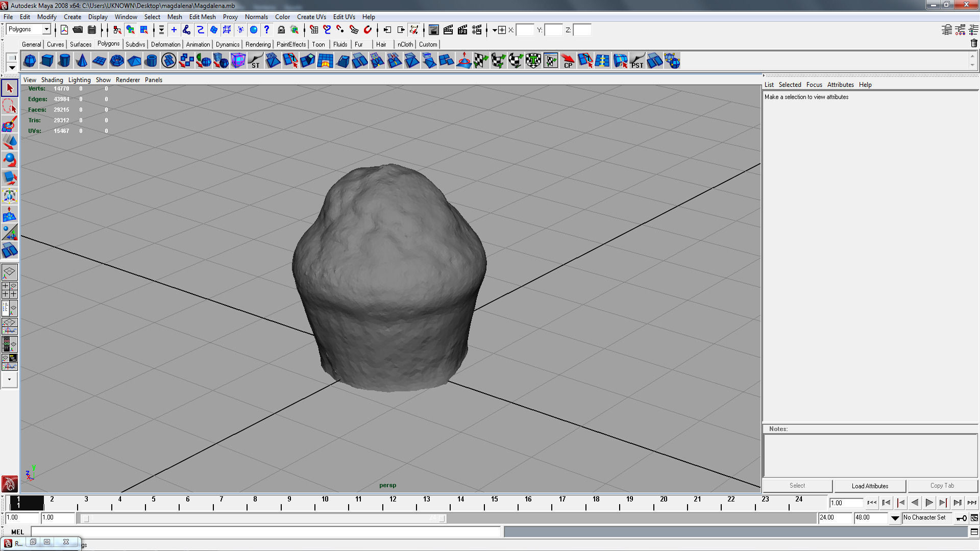
Task: Click the Load Attributes button
Action: click(870, 486)
